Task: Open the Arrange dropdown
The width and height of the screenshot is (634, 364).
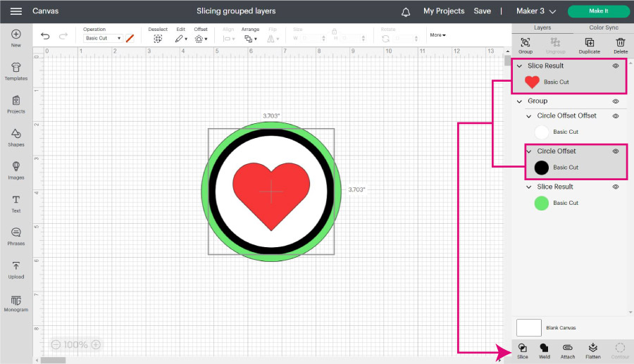Action: 250,39
